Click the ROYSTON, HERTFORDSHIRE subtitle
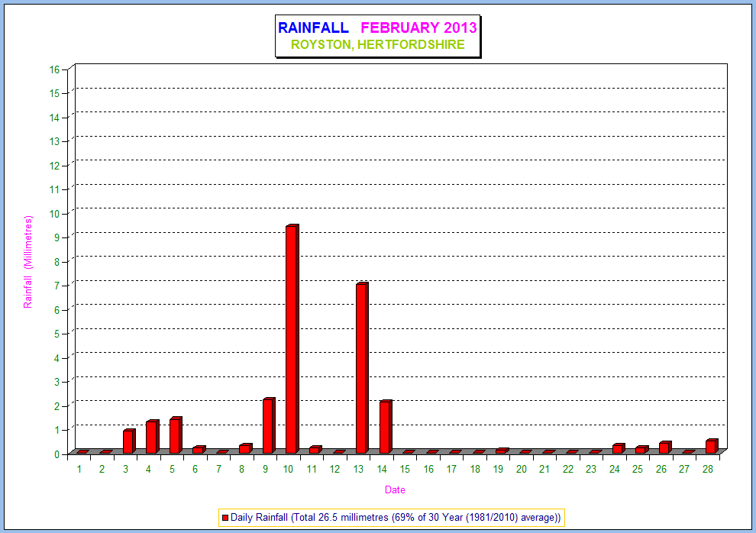 pos(377,44)
